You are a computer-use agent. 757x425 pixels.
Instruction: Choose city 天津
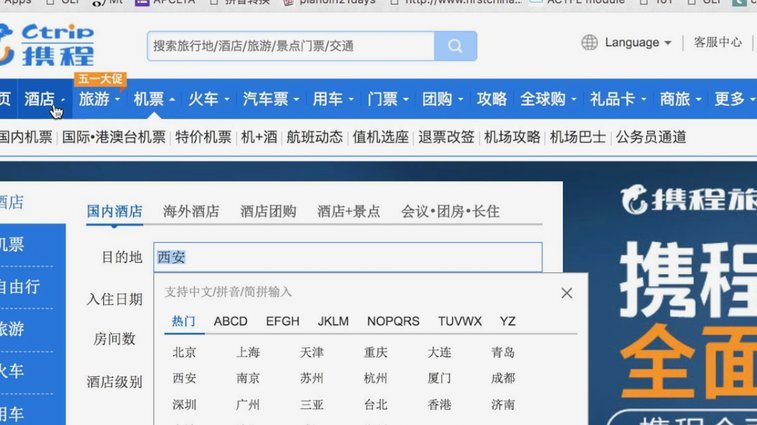(312, 353)
